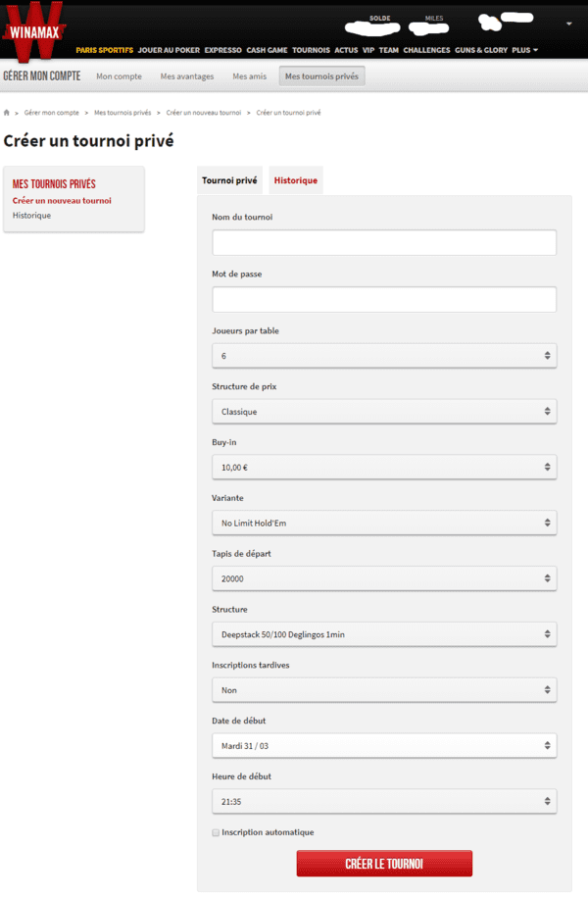Screen dimensions: 588x899
Task: Expand the Structure de prix selector
Action: pyautogui.click(x=384, y=411)
